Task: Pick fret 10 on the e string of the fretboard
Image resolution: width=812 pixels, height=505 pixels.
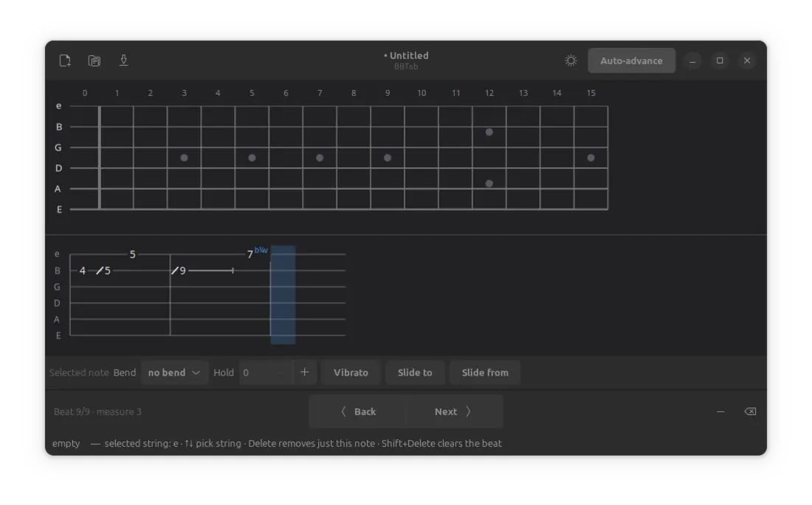Action: click(421, 106)
